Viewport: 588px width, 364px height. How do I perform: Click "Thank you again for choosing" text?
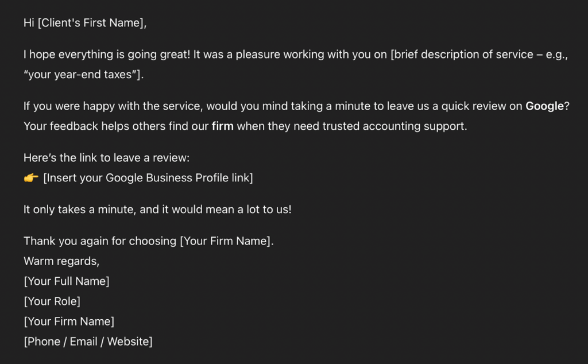pyautogui.click(x=100, y=241)
